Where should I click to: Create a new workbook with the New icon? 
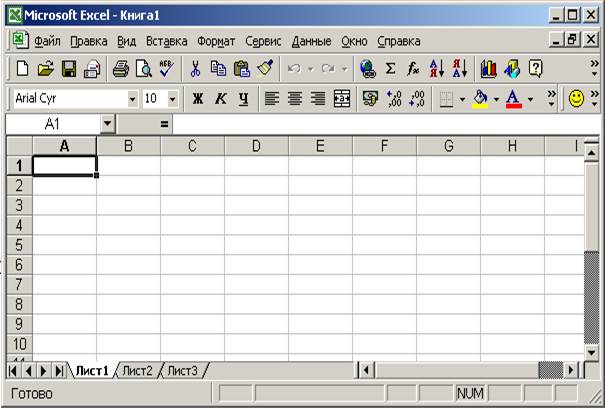[x=22, y=69]
